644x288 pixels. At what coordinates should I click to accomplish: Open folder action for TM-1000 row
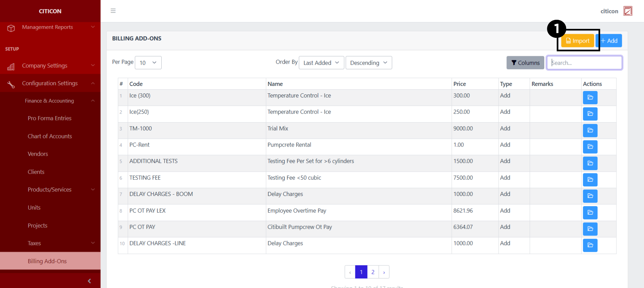click(590, 131)
